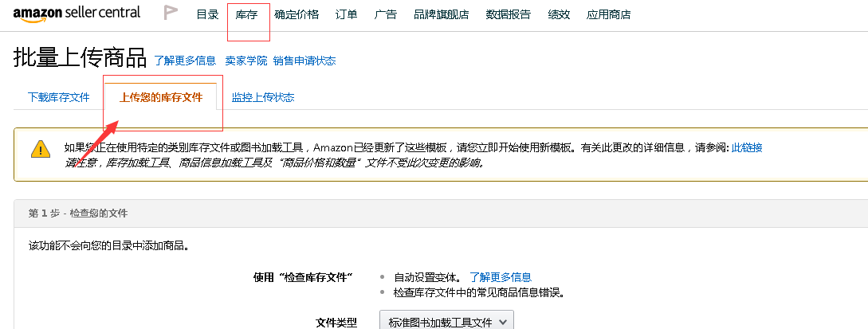The height and width of the screenshot is (329, 868).
Task: Open the 订单 menu
Action: click(x=346, y=14)
